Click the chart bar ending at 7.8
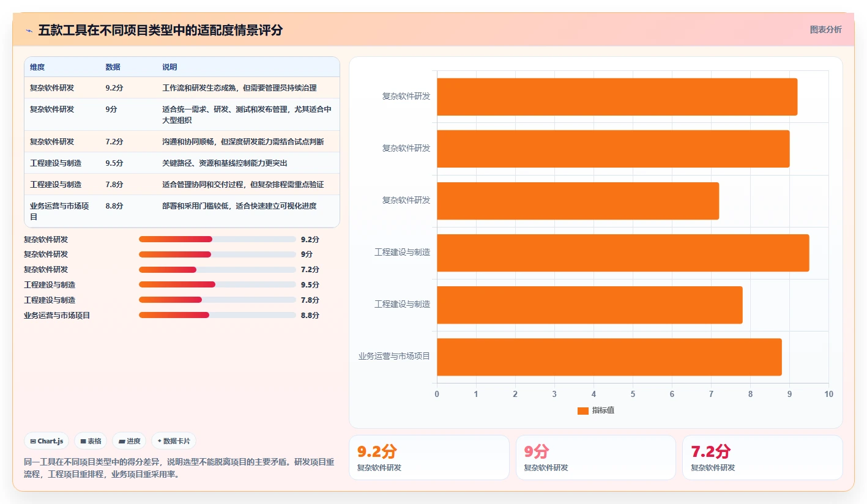 tap(589, 305)
